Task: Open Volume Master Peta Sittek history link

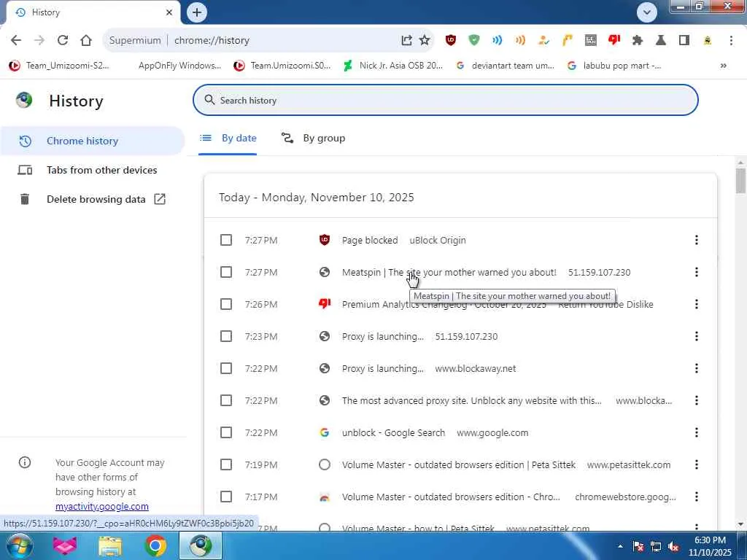Action: pos(459,464)
